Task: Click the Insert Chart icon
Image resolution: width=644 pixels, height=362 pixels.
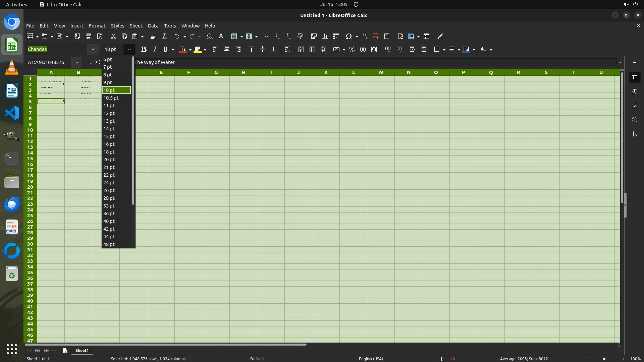Action: 325,36
